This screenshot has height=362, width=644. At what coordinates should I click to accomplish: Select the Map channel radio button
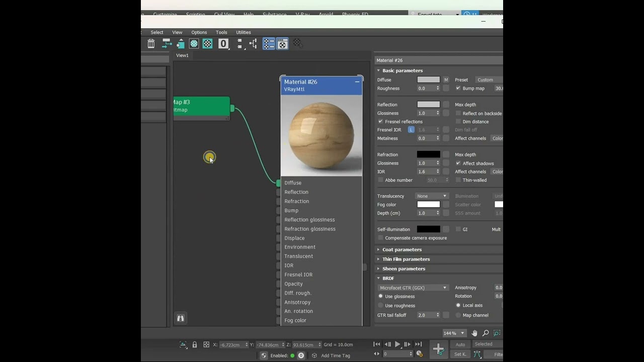pyautogui.click(x=458, y=315)
